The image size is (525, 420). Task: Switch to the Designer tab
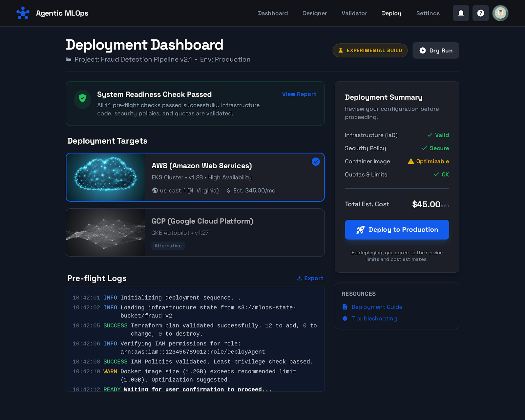[315, 13]
